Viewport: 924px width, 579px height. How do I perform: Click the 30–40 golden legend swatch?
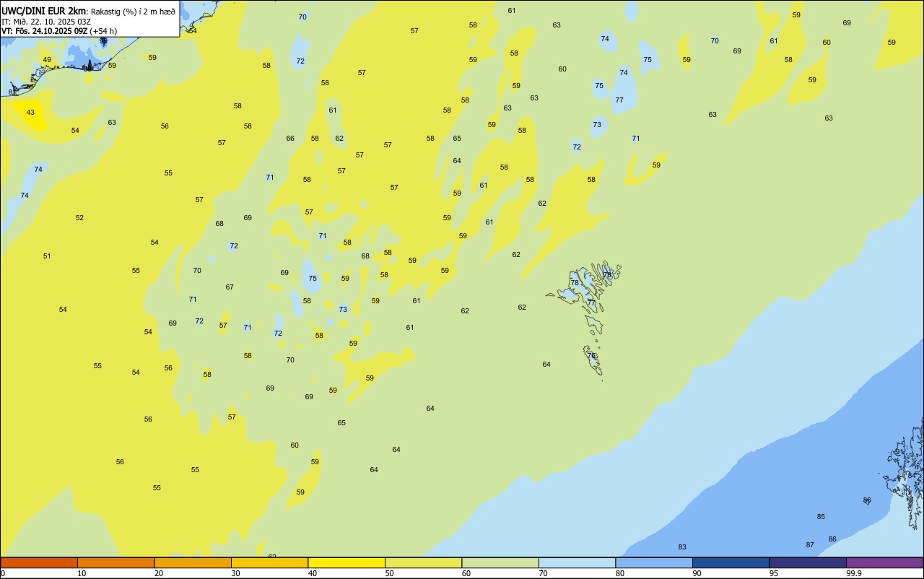[269, 562]
